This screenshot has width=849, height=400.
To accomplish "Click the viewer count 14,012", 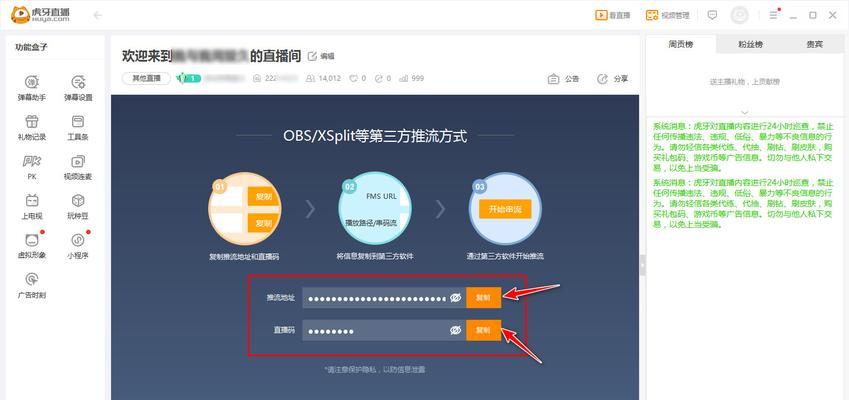I will pos(323,78).
